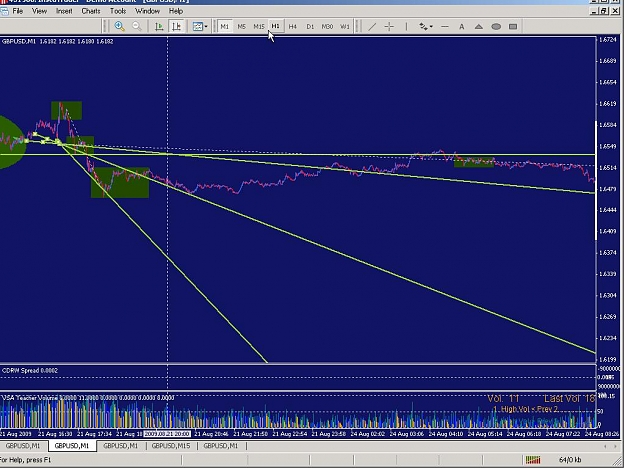The height and width of the screenshot is (469, 625).
Task: Select the Horizontal Line drawing tool
Action: (444, 27)
